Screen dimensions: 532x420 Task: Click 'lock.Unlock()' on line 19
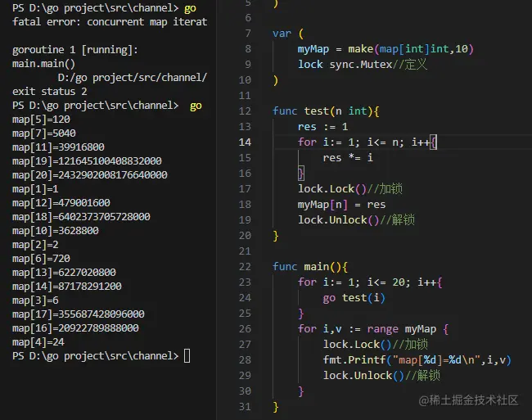point(338,220)
